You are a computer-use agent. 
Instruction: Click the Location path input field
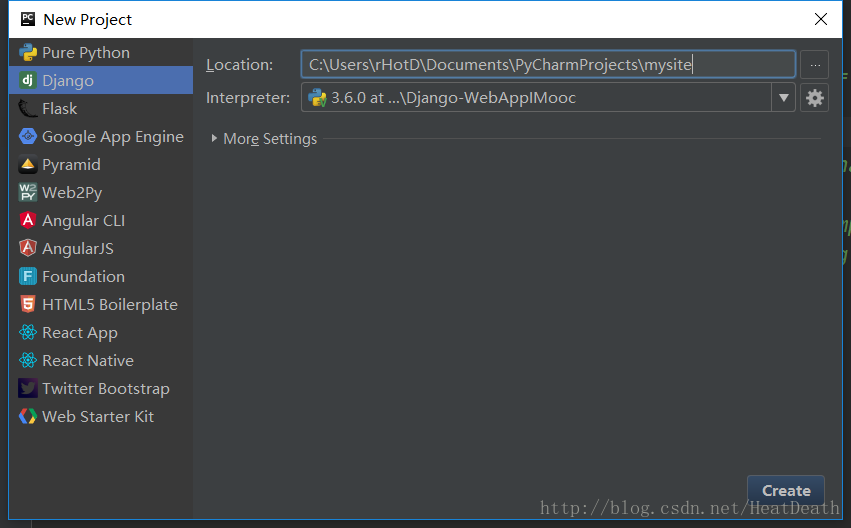point(548,65)
